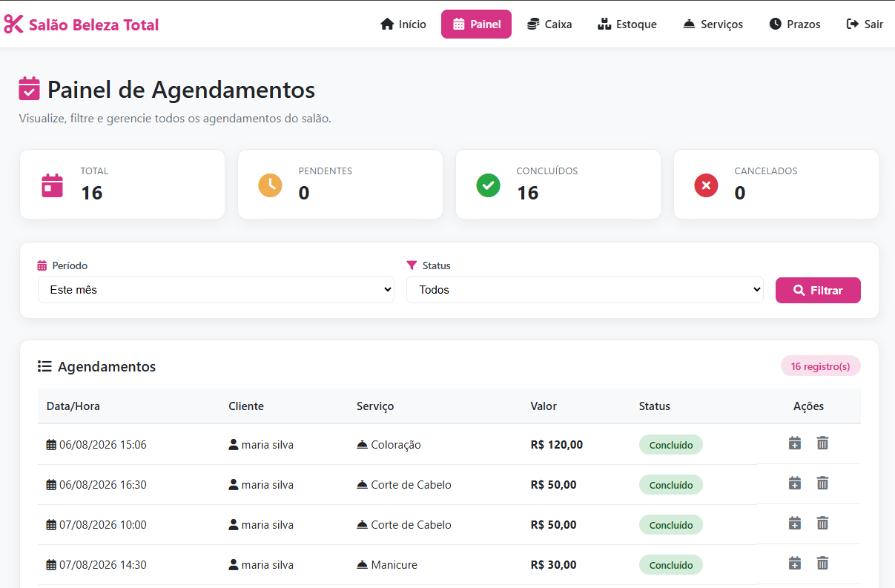Image resolution: width=895 pixels, height=588 pixels.
Task: Click the 16 registro(s) badge
Action: pyautogui.click(x=820, y=366)
